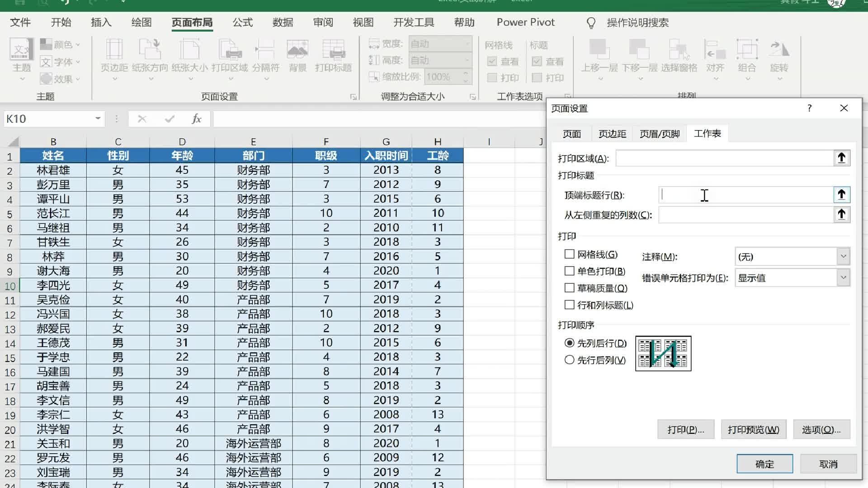Click the formula bar fx icon
This screenshot has height=488, width=868.
point(196,119)
